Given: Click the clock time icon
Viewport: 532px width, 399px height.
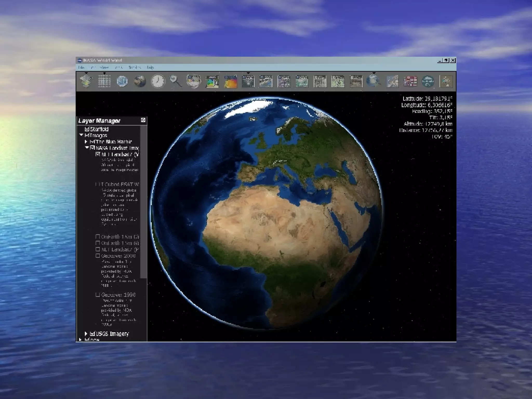Looking at the screenshot, I should coord(158,81).
